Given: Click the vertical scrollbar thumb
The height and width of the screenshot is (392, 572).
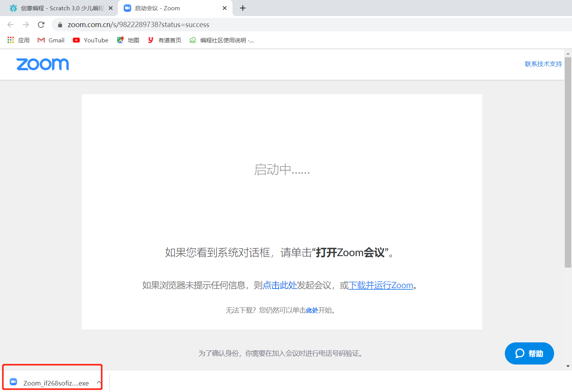Looking at the screenshot, I should click(568, 162).
